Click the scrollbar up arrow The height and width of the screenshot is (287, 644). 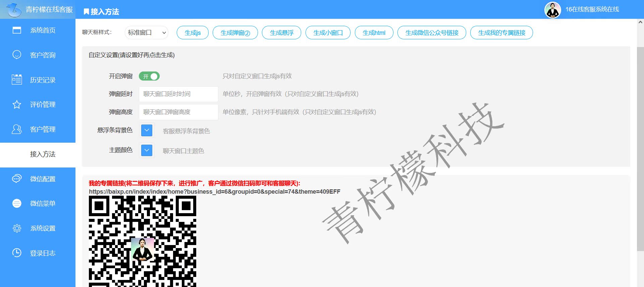tap(640, 22)
